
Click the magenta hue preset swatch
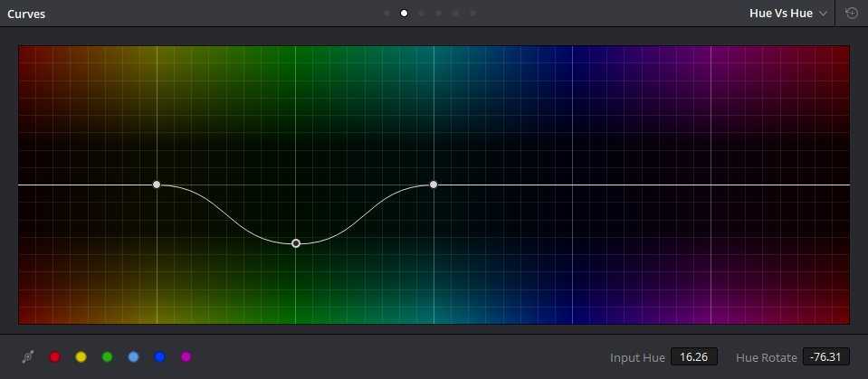point(186,357)
